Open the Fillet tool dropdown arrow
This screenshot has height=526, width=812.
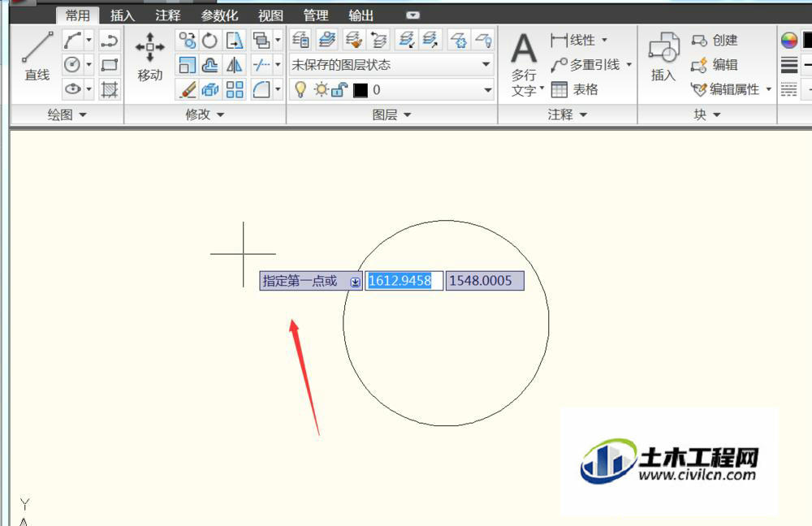coord(278,89)
